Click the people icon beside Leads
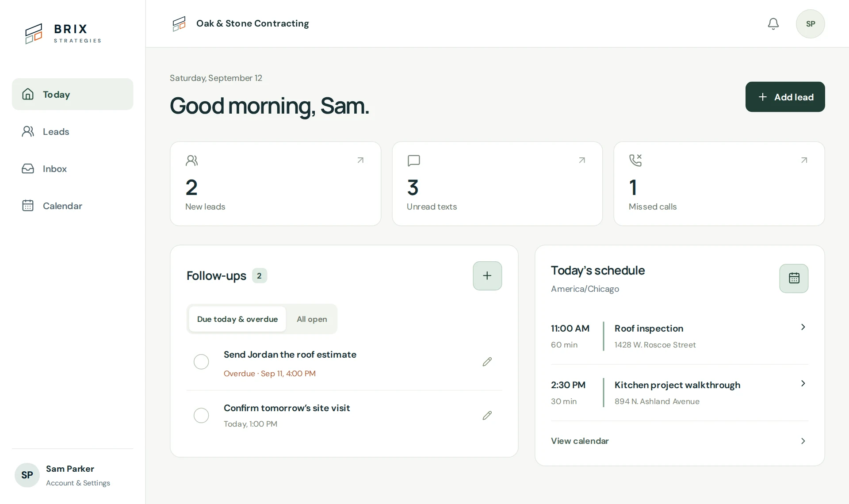Screen dimensions: 849x504 28,131
